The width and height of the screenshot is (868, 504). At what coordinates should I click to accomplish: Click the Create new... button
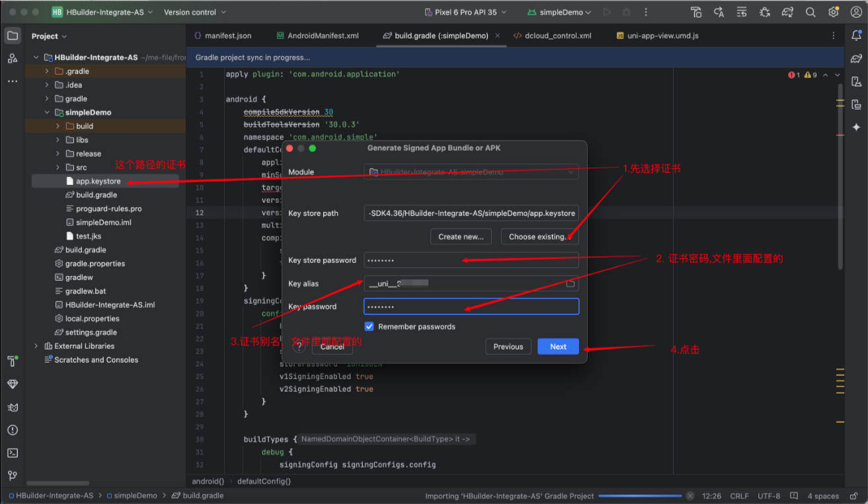coord(461,236)
